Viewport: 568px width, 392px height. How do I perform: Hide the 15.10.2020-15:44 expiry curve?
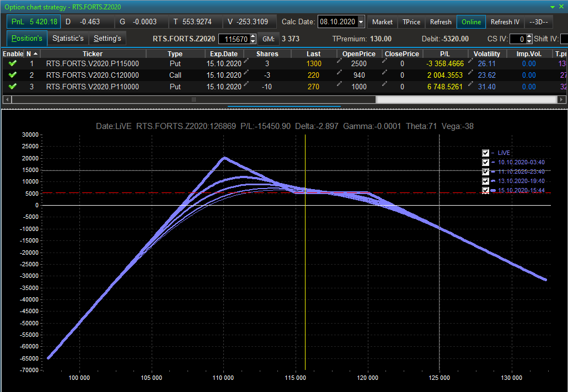[x=486, y=190]
